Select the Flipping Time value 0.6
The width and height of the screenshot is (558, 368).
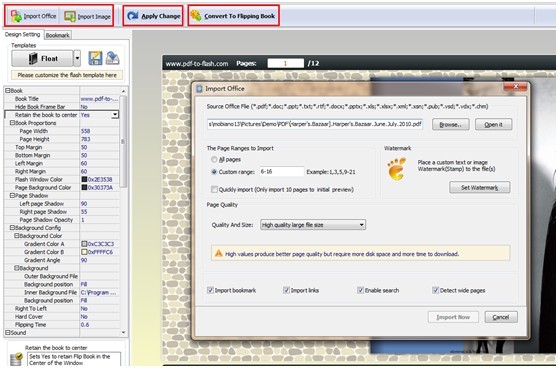tap(85, 325)
